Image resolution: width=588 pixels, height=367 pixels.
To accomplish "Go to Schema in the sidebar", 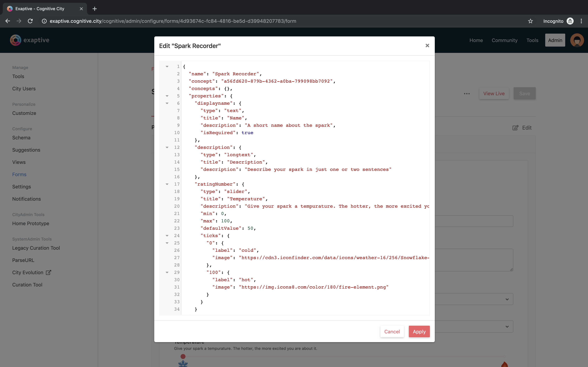I will point(21,138).
